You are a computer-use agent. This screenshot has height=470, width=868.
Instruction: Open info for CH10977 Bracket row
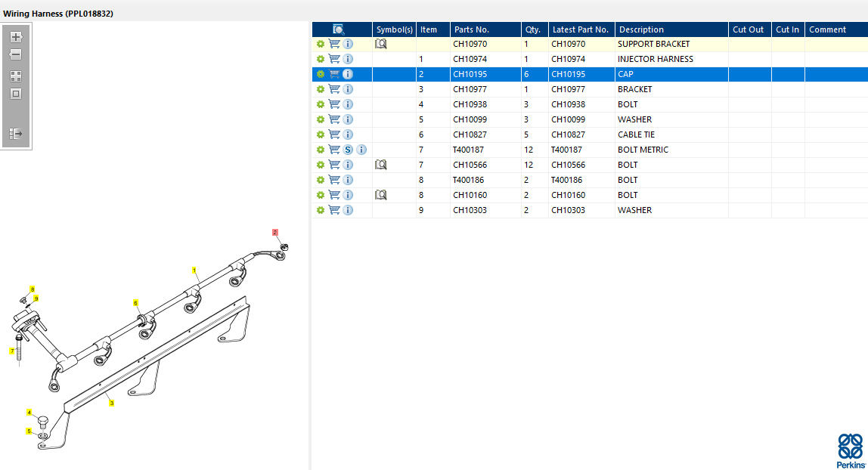point(348,89)
